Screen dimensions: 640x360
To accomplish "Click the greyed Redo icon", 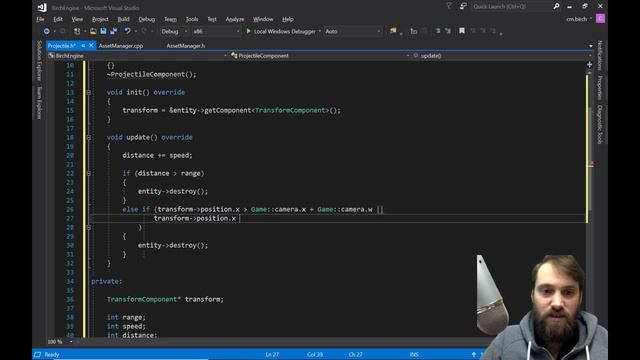I will click(x=144, y=31).
